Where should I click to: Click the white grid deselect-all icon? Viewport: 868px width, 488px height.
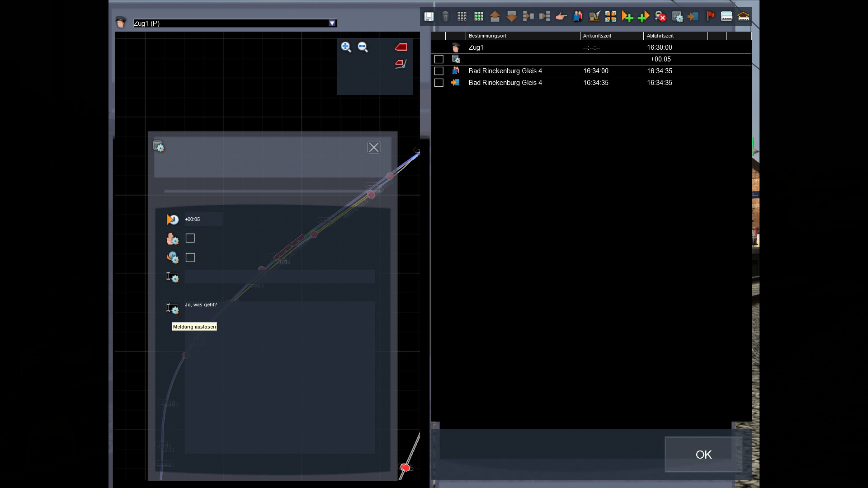[462, 17]
